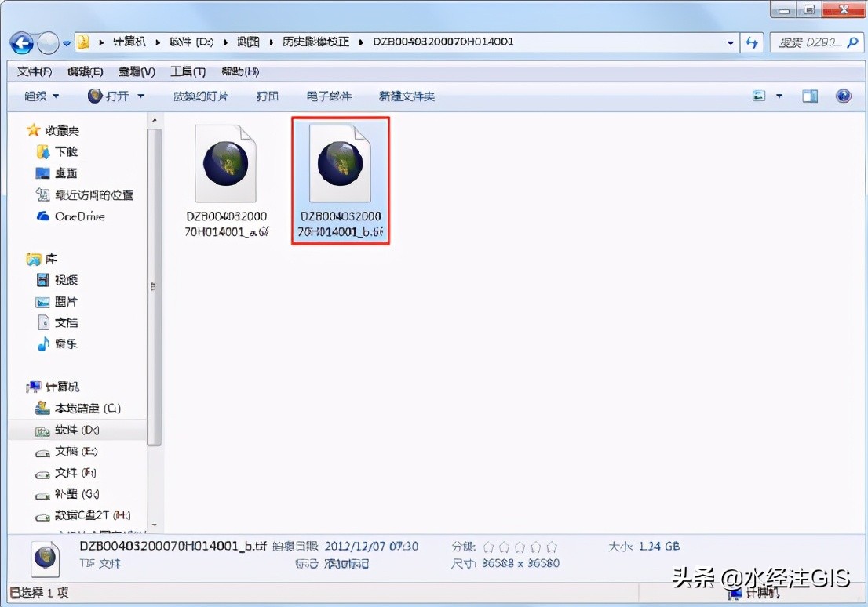The width and height of the screenshot is (868, 607).
Task: Click the 拍摄日期 value 2012/12/07 07:30
Action: (371, 546)
